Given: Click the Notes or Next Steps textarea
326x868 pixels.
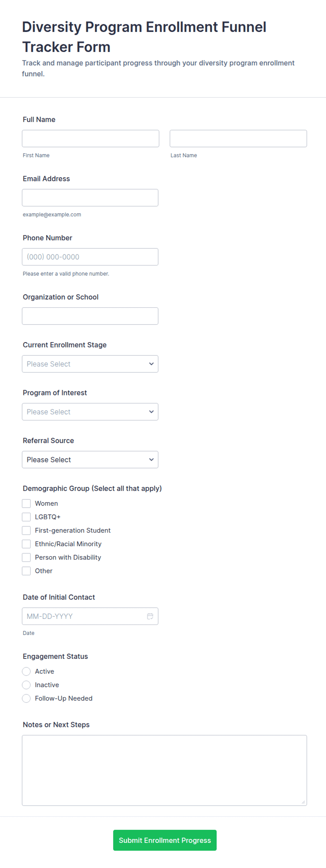Looking at the screenshot, I should tap(164, 770).
